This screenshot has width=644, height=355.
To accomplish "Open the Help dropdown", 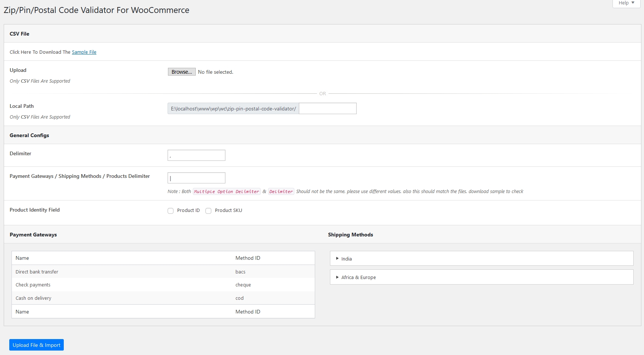I will (625, 3).
